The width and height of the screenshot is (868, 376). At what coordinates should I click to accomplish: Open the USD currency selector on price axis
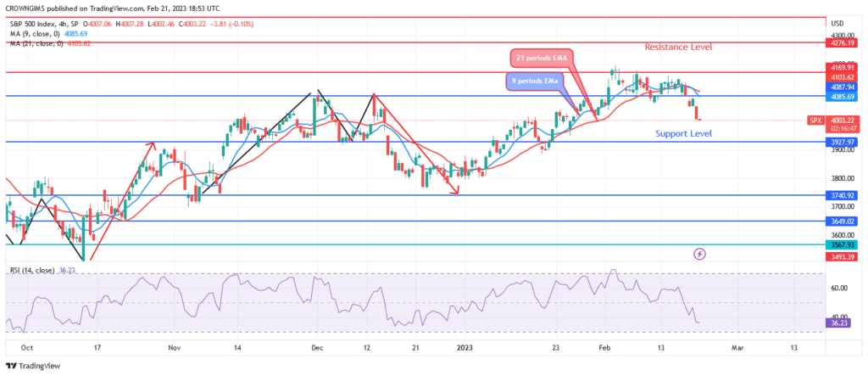(837, 23)
